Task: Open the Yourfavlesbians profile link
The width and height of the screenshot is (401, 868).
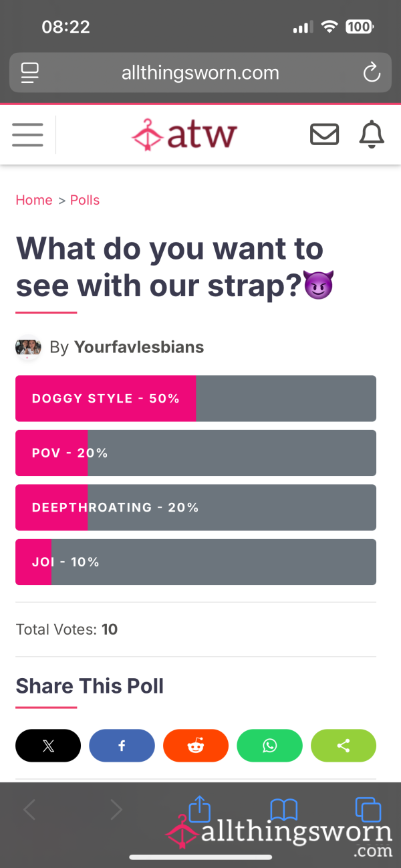Action: point(139,347)
